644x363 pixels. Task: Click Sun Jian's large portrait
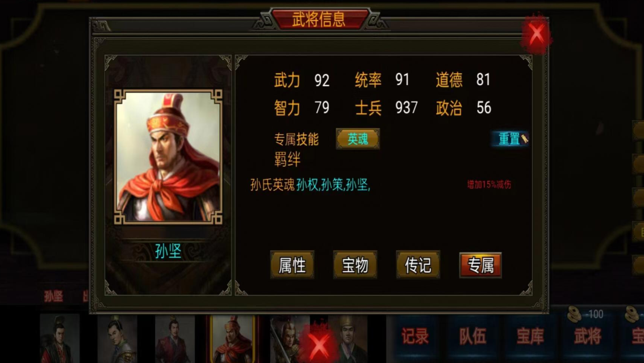click(x=168, y=157)
